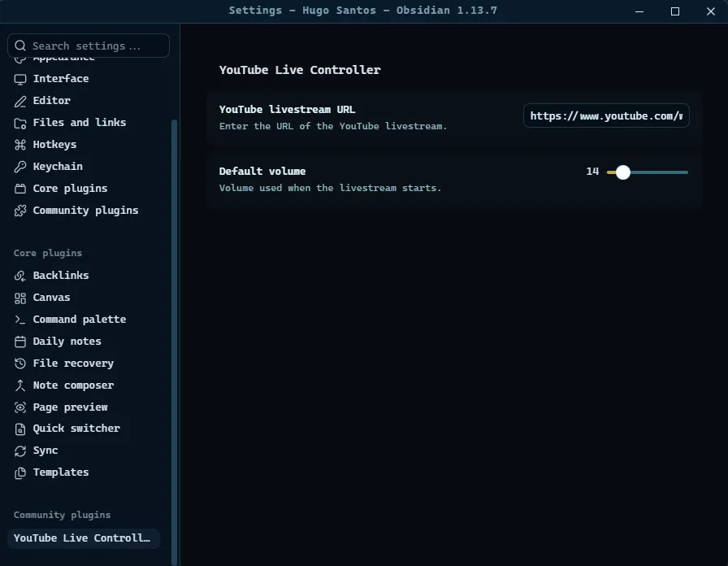
Task: Click the Keychain key icon
Action: [x=20, y=167]
